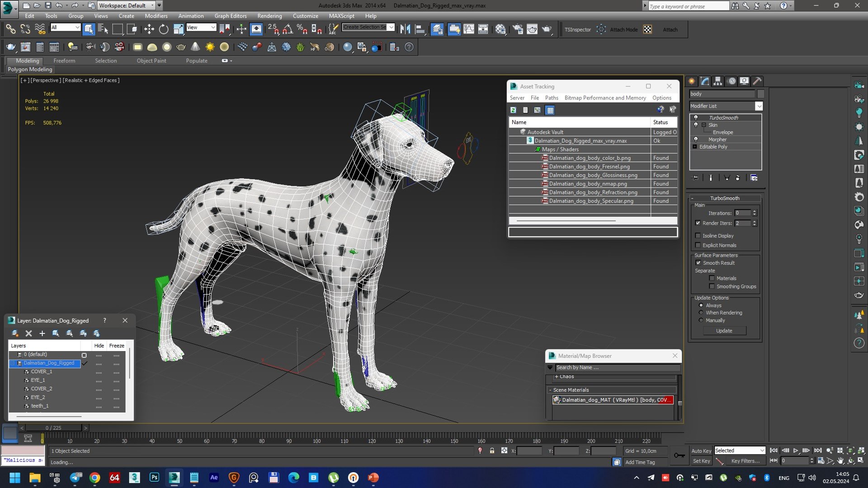Select Always update option
868x488 pixels.
click(701, 305)
